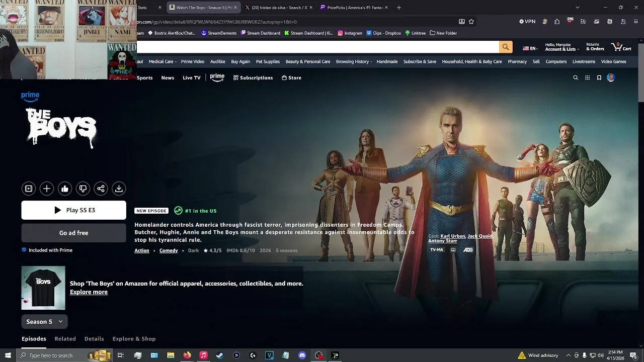Expand the EN language selector

tap(530, 48)
